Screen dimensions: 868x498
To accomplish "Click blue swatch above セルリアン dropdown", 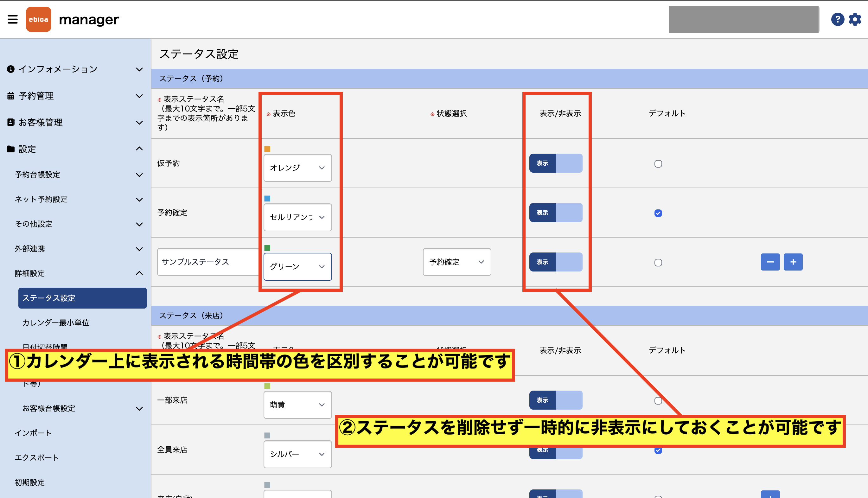I will pos(267,198).
